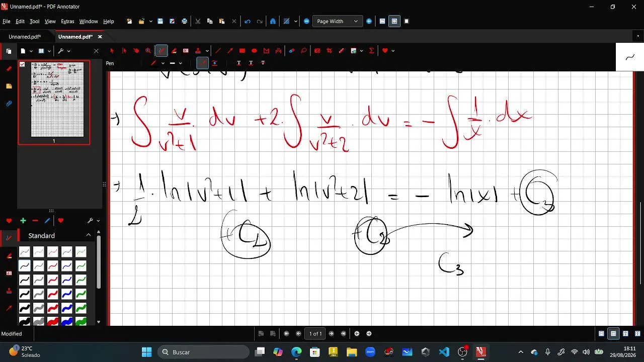Select the Crop tool icon
Image resolution: width=644 pixels, height=362 pixels.
point(330,50)
